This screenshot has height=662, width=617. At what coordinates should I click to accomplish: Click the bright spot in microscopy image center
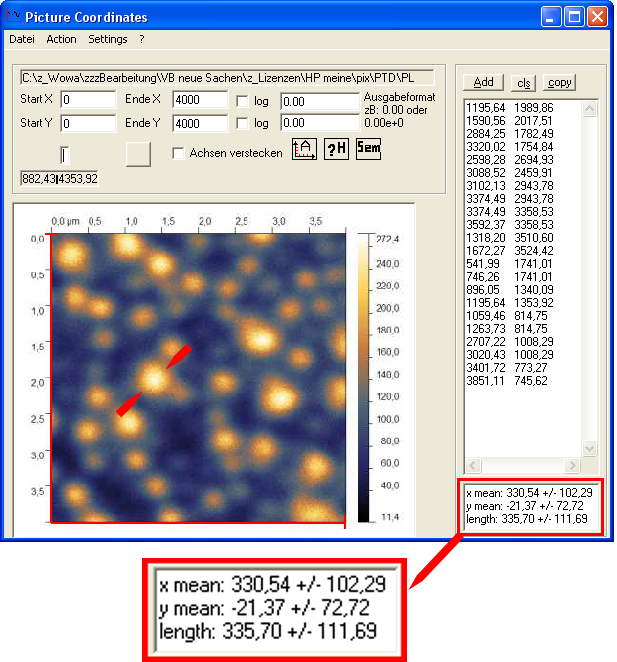[x=154, y=378]
